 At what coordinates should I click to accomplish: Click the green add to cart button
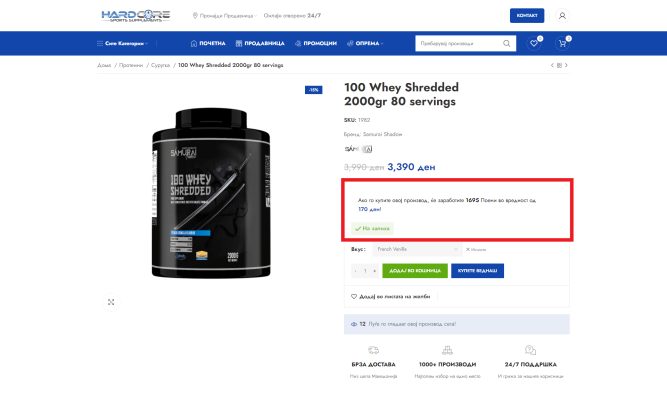pos(415,271)
